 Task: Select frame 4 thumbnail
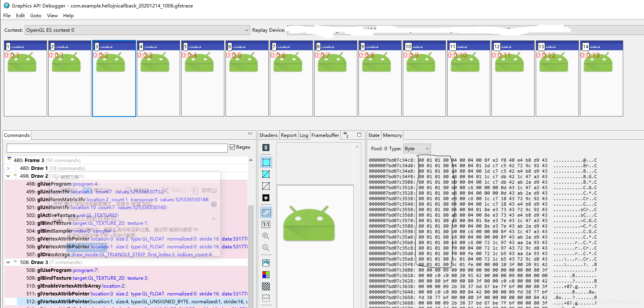158,78
